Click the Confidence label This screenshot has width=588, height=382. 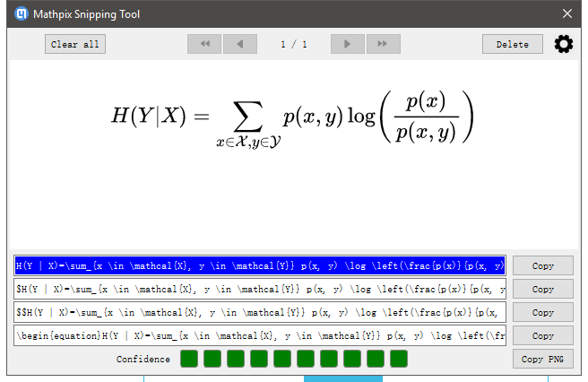(x=143, y=359)
